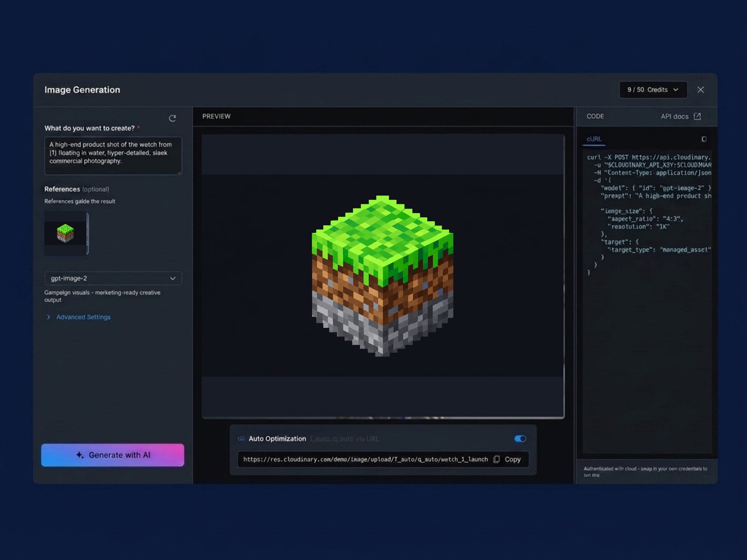Open the 9 / 50 Credits dropdown

653,90
